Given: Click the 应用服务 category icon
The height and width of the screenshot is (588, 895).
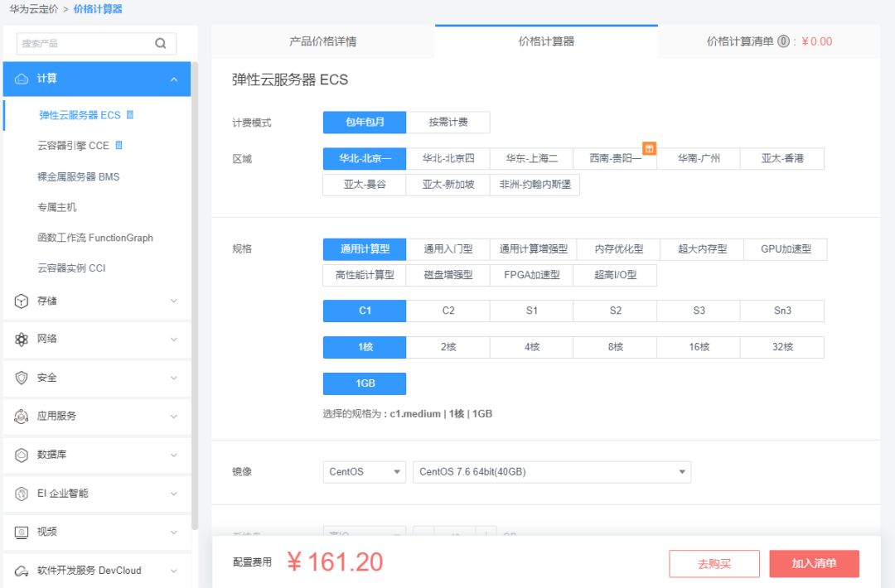Looking at the screenshot, I should coord(21,417).
